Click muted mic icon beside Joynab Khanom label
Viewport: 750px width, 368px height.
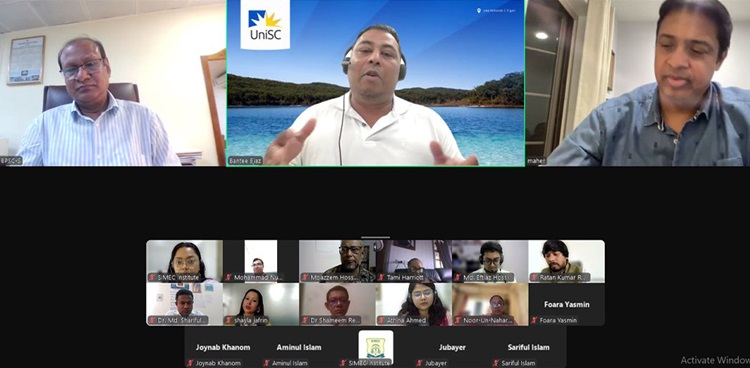coord(190,363)
